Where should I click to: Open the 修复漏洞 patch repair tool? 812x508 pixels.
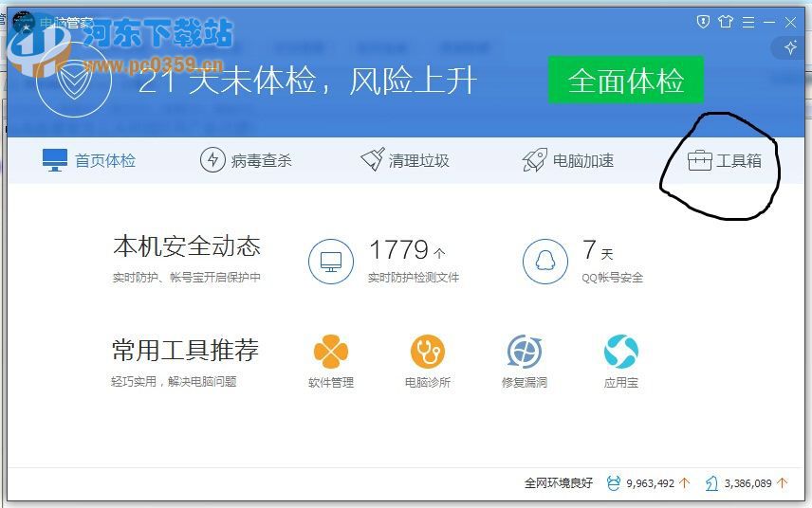point(525,353)
